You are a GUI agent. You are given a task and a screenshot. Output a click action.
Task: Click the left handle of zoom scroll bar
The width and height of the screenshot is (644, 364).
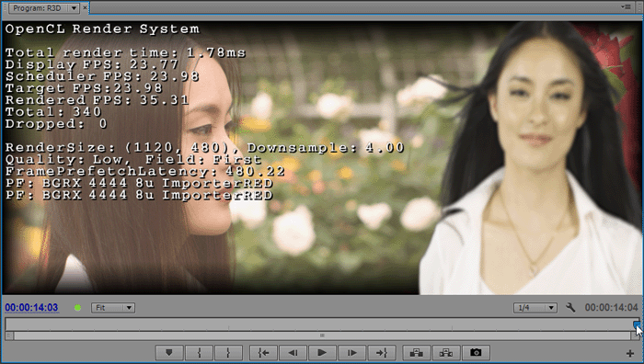tap(9, 336)
